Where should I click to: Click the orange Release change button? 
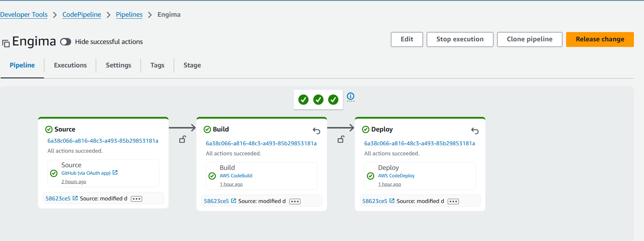click(600, 39)
